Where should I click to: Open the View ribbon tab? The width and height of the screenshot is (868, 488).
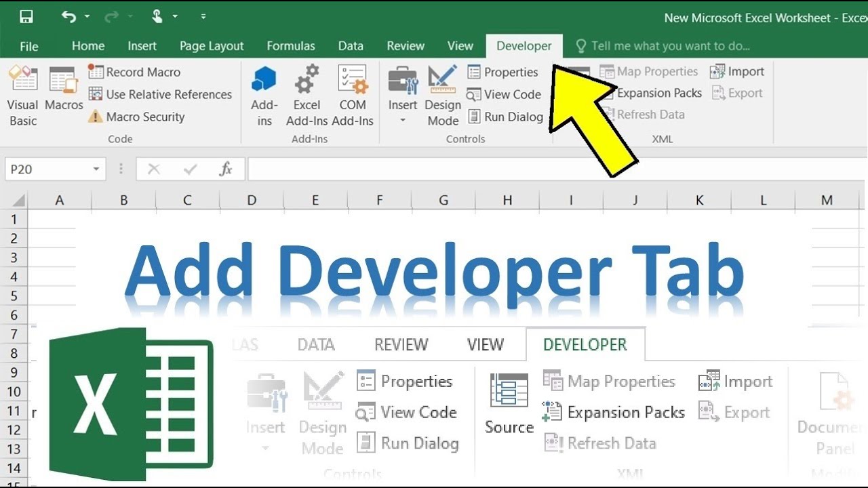pyautogui.click(x=460, y=46)
